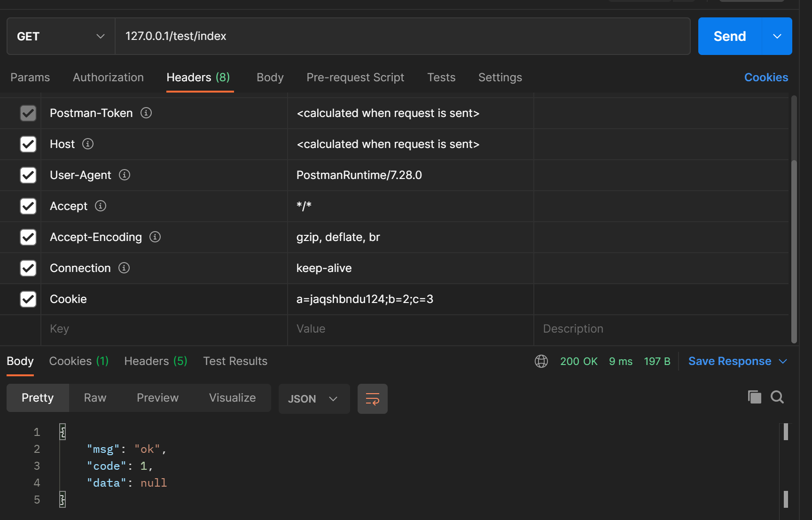Copy the response body with copy icon
This screenshot has height=520, width=812.
click(x=754, y=397)
